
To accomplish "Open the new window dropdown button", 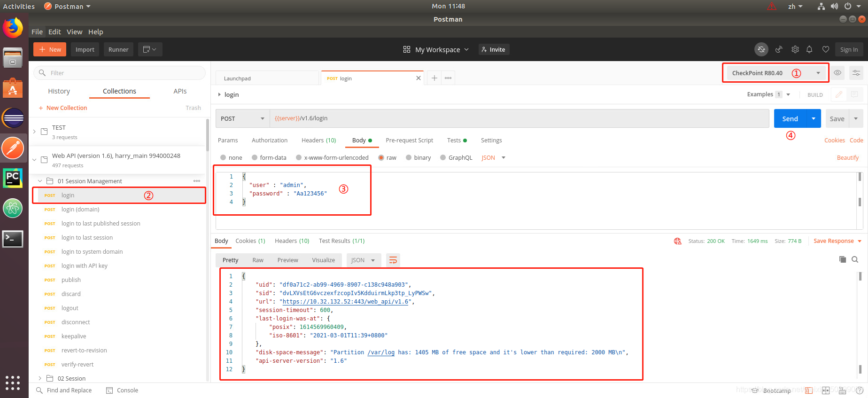I will click(150, 49).
